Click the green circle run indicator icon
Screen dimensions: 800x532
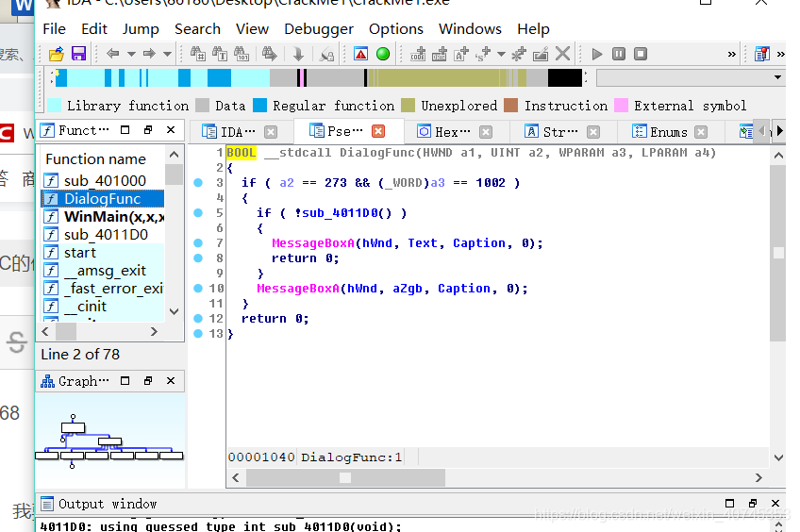[x=383, y=54]
